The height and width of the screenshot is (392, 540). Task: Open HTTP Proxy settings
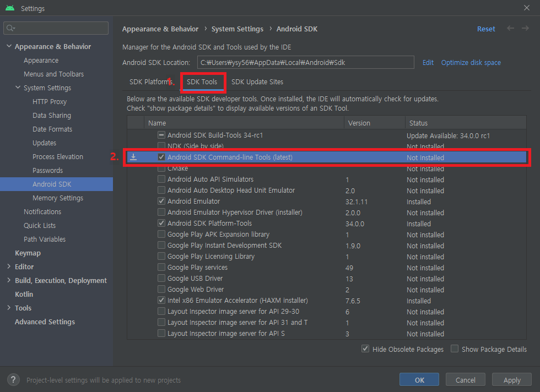tap(50, 101)
